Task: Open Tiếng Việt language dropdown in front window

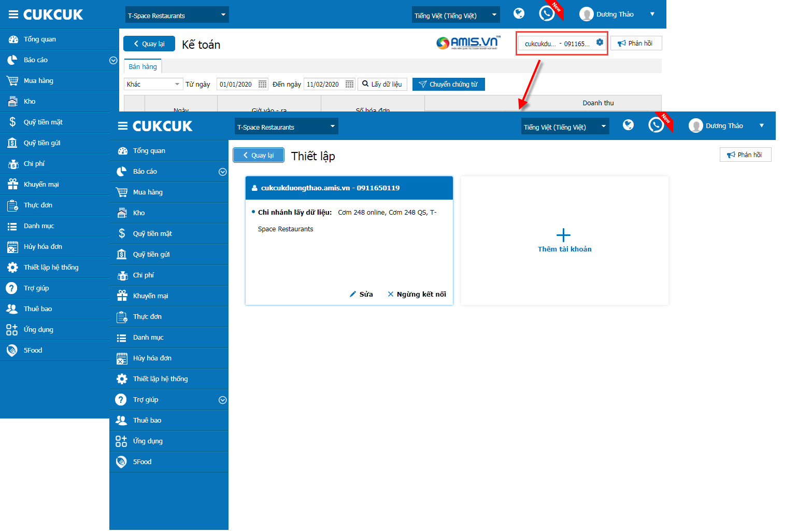Action: point(565,127)
